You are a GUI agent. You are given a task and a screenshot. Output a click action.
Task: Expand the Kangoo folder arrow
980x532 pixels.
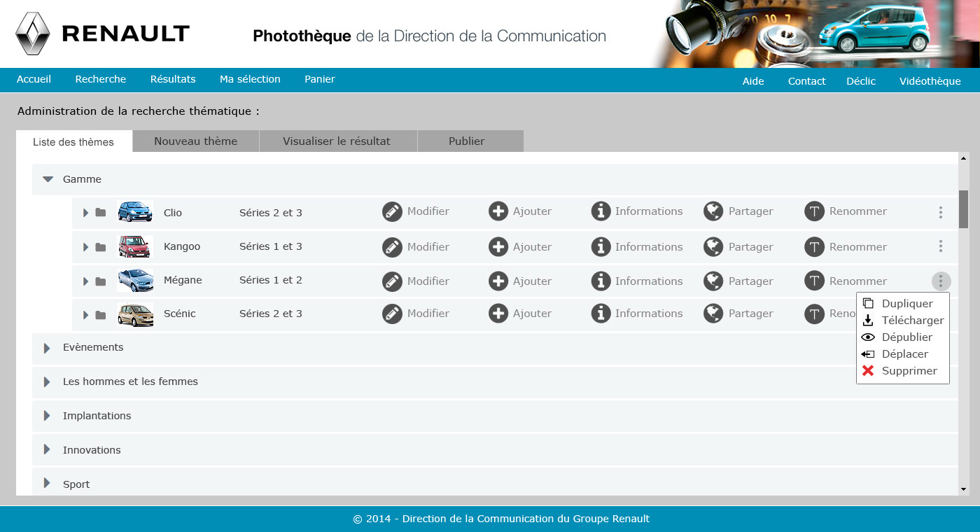pos(86,247)
